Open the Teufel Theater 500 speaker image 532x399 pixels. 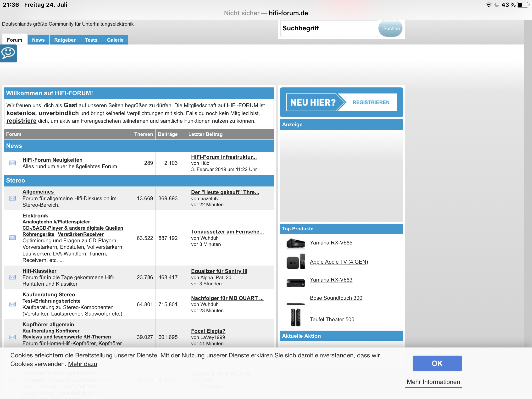pos(296,317)
